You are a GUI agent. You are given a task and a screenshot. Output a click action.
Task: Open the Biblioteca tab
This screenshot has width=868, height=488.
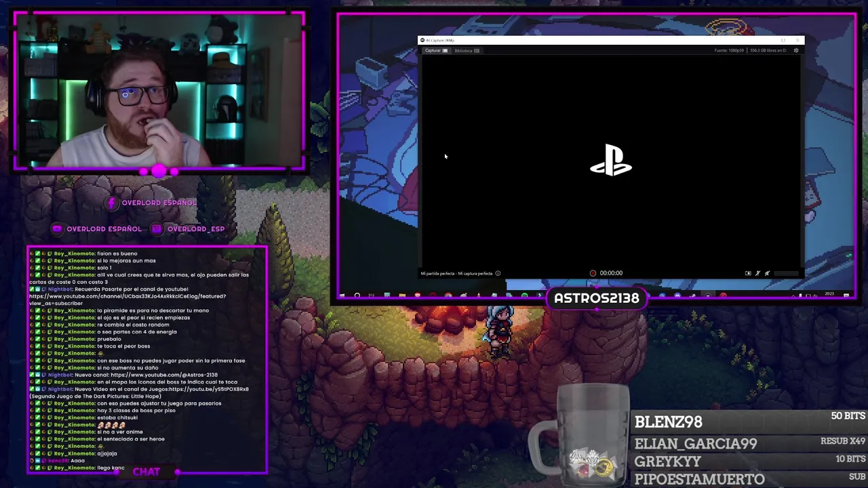coord(467,51)
